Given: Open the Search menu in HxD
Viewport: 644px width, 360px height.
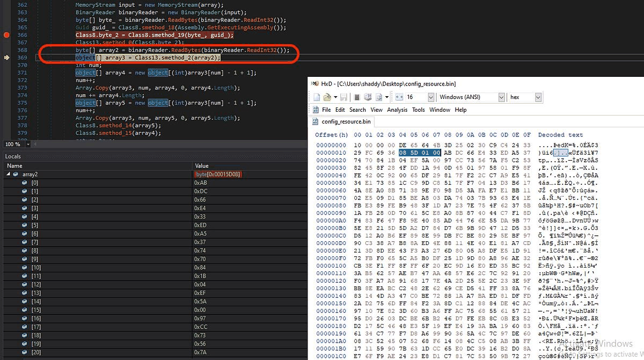Looking at the screenshot, I should tap(357, 110).
